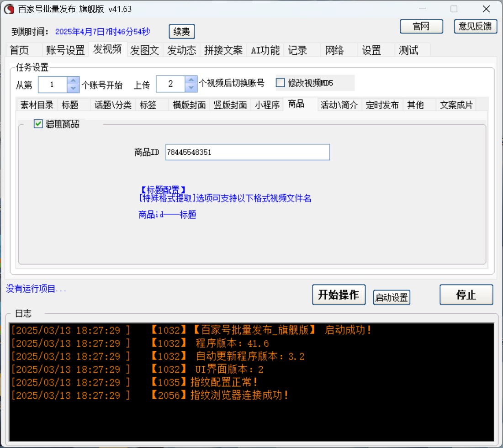503x448 pixels.
Task: Open the 账号设置 tab
Action: 65,50
